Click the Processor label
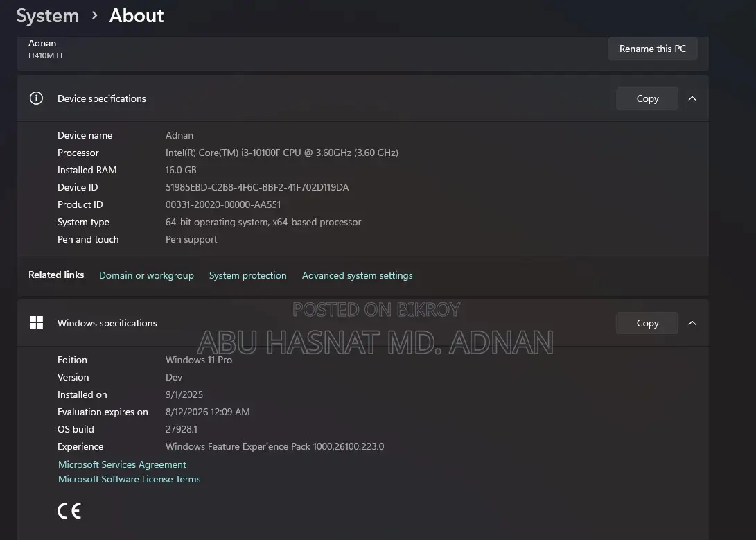756x540 pixels. point(78,153)
